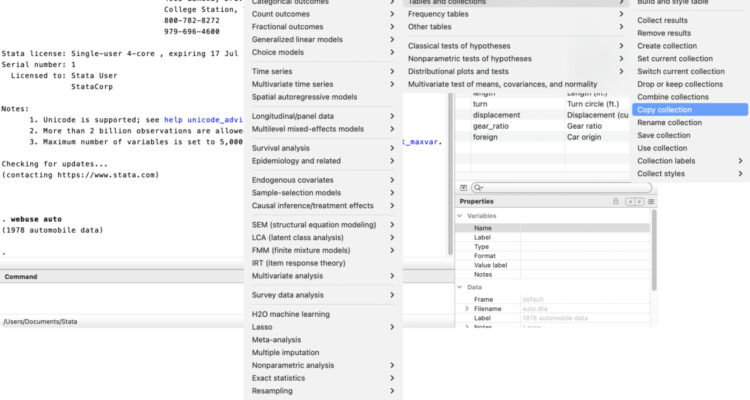Screen dimensions: 750x400
Task: Click the previous variable arrow in Properties
Action: pyautogui.click(x=629, y=201)
